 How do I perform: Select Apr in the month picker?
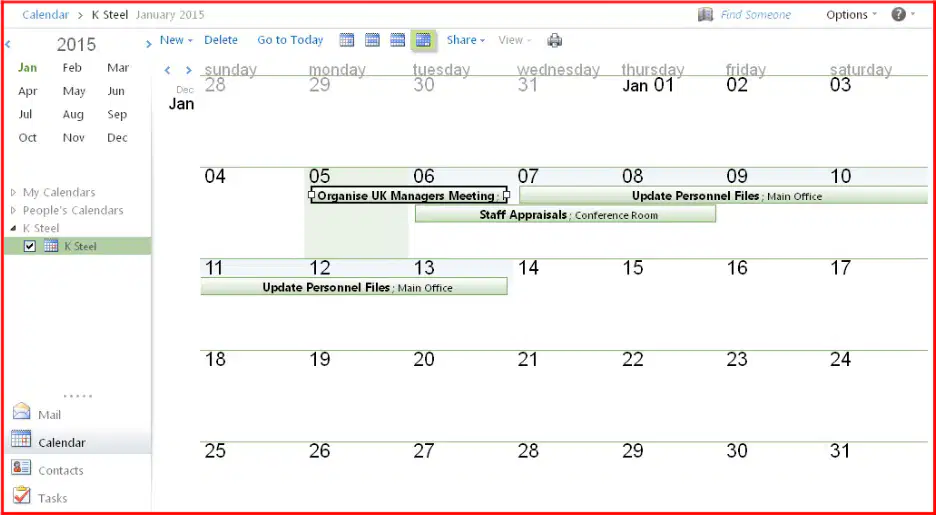tap(27, 91)
